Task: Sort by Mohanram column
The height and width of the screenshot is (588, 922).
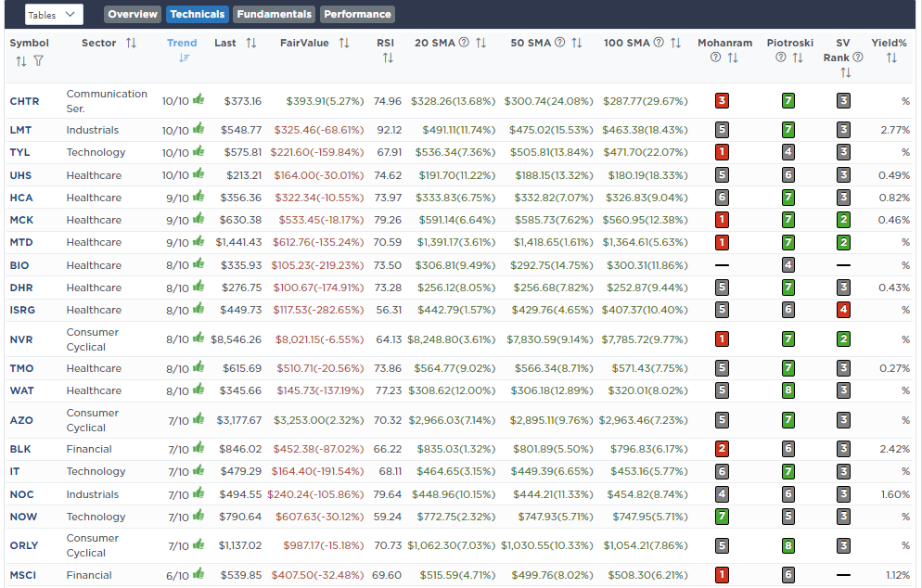Action: pyautogui.click(x=733, y=58)
